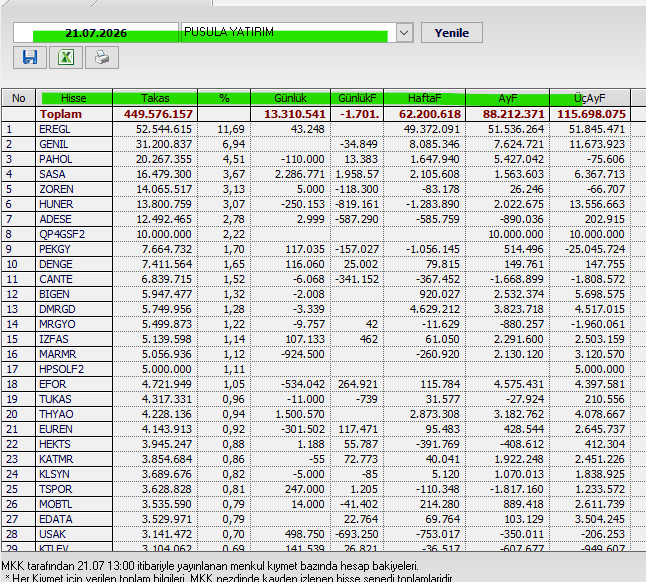Click the AyF column header
This screenshot has height=582, width=646.
[508, 98]
